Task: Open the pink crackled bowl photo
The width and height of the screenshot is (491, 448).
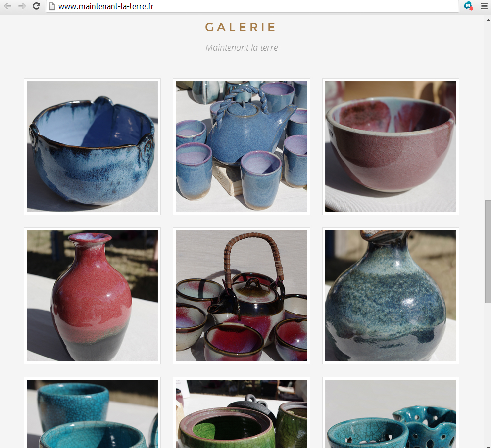Action: tap(391, 147)
